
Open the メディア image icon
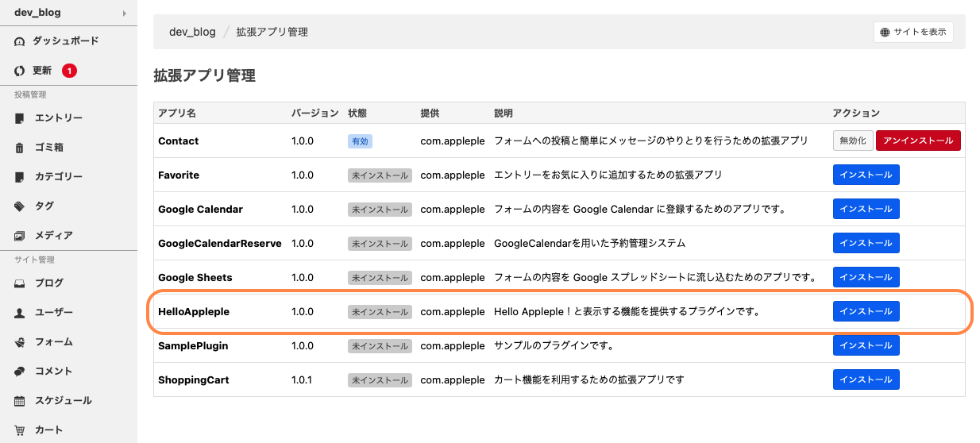coord(20,236)
